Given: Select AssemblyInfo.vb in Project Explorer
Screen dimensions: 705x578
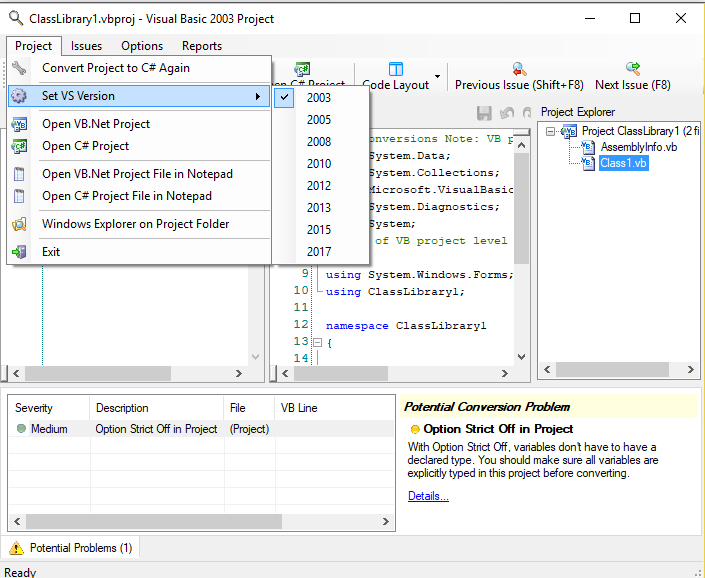Looking at the screenshot, I should 639,147.
